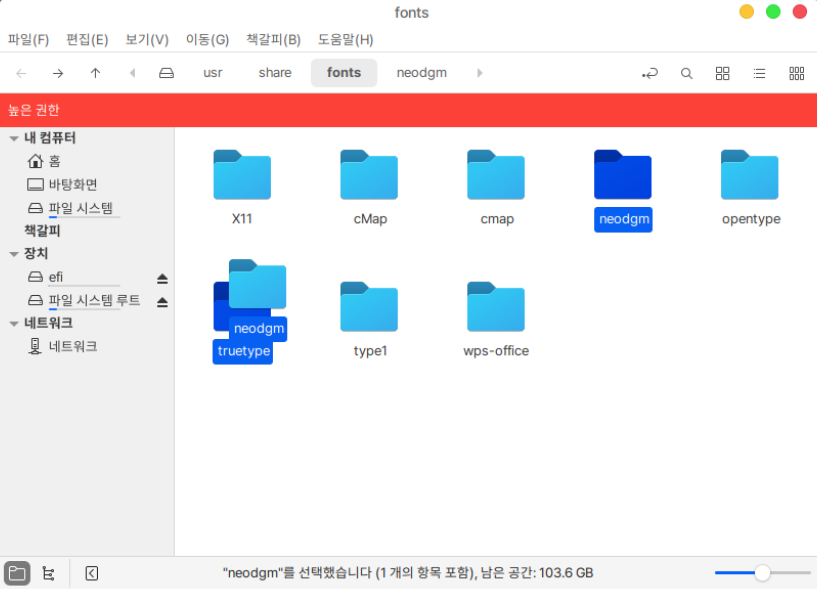Click the up-arrow parent directory button
The image size is (817, 589).
(x=95, y=73)
